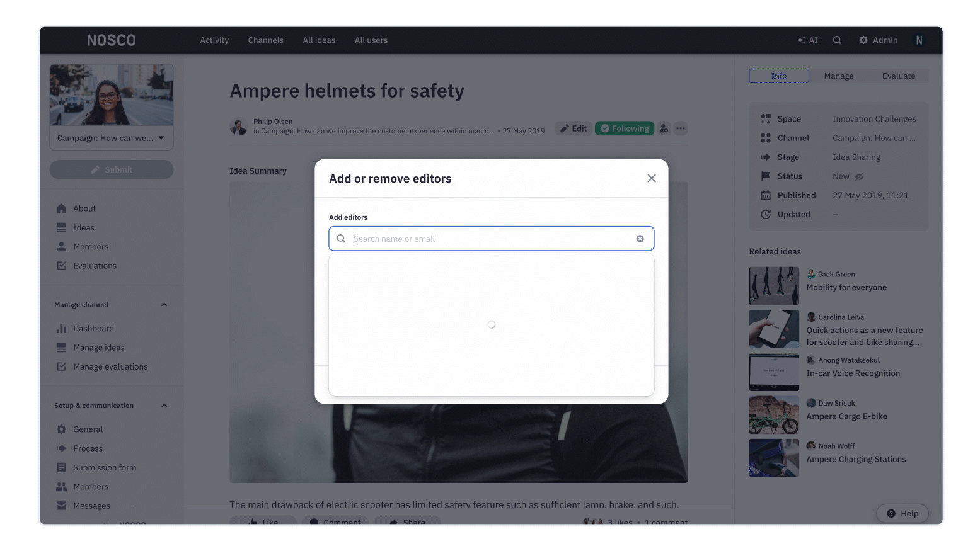
Task: Open the more options ellipsis menu
Action: click(x=681, y=128)
